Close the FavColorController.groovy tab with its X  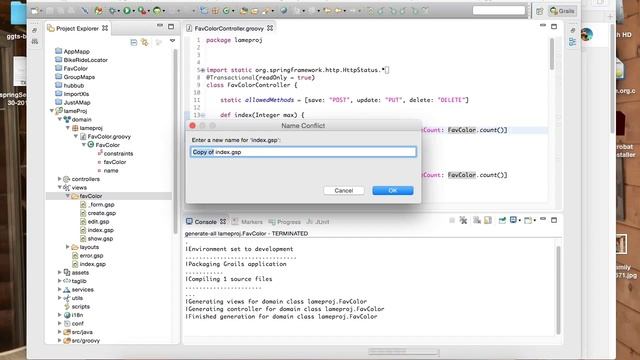point(270,28)
